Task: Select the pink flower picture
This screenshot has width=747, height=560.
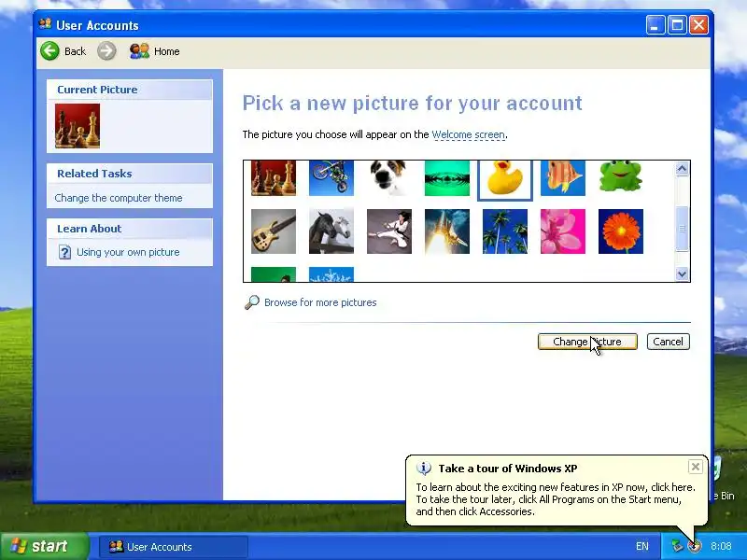Action: [563, 231]
